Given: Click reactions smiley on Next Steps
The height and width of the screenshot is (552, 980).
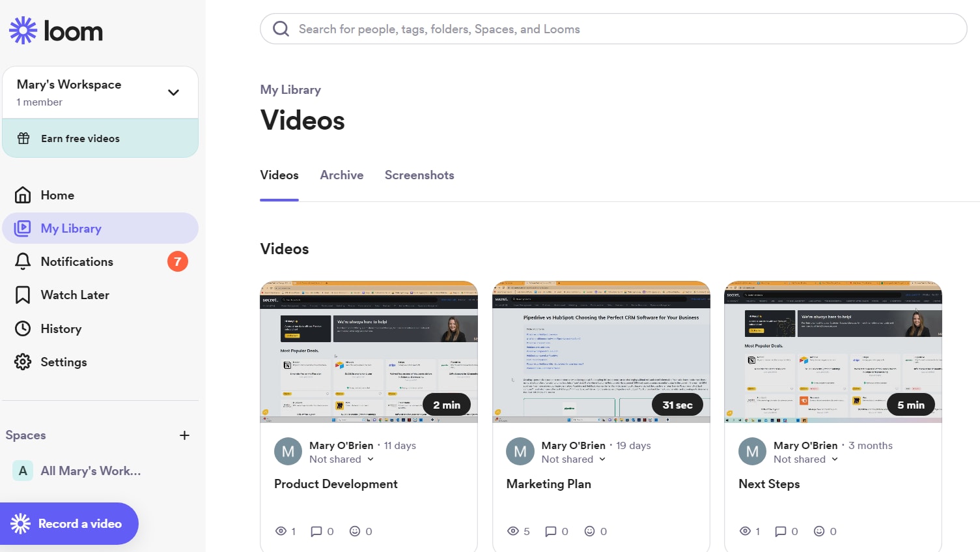Looking at the screenshot, I should 819,531.
